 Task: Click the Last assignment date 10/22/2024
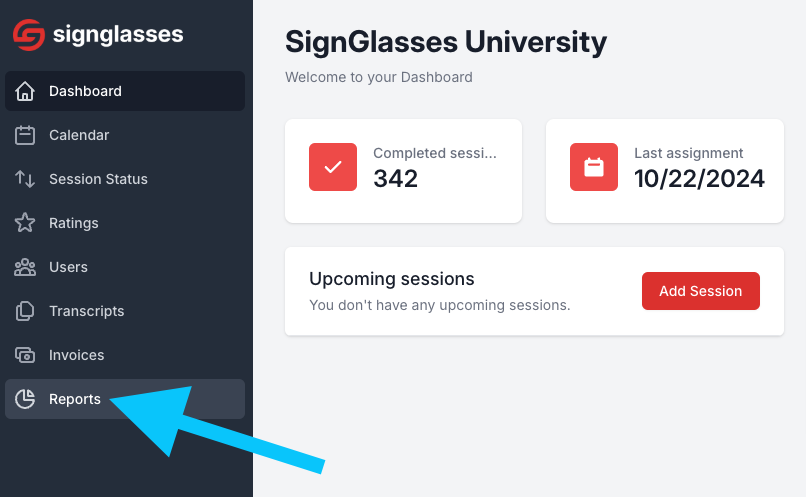click(699, 179)
